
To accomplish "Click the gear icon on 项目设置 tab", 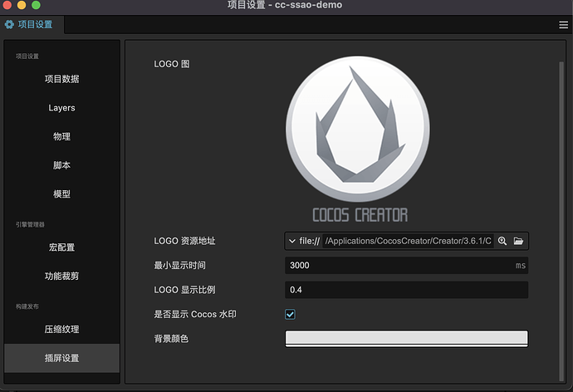I will click(9, 24).
